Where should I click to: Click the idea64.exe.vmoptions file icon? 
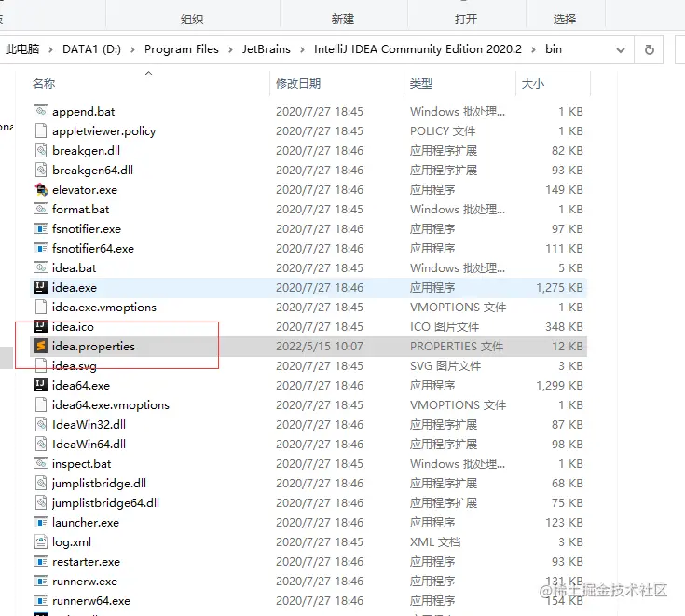[41, 404]
